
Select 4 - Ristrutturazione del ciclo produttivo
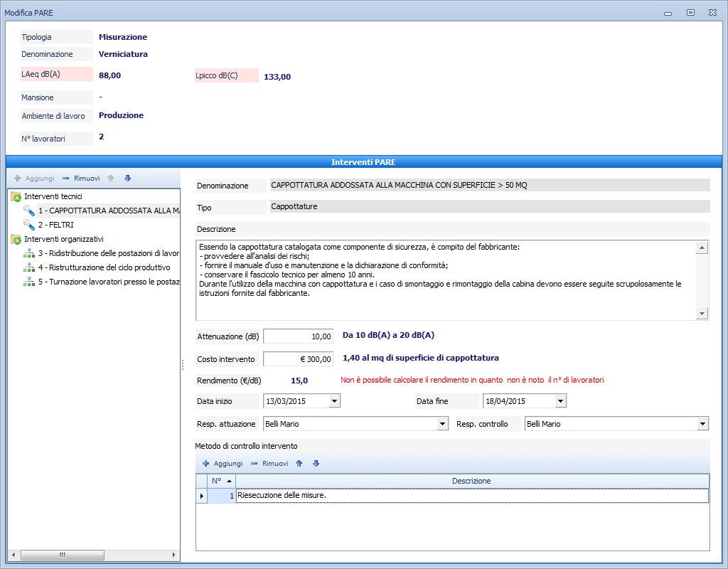coord(105,267)
